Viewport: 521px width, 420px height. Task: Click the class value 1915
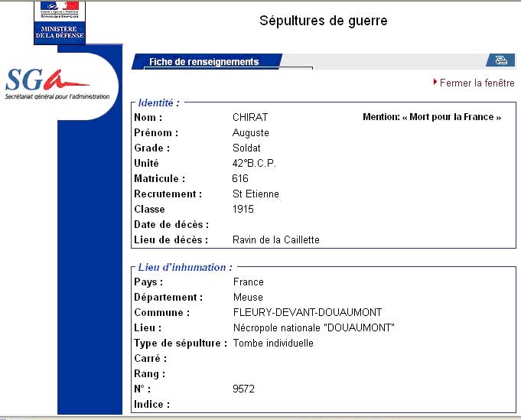(x=243, y=209)
